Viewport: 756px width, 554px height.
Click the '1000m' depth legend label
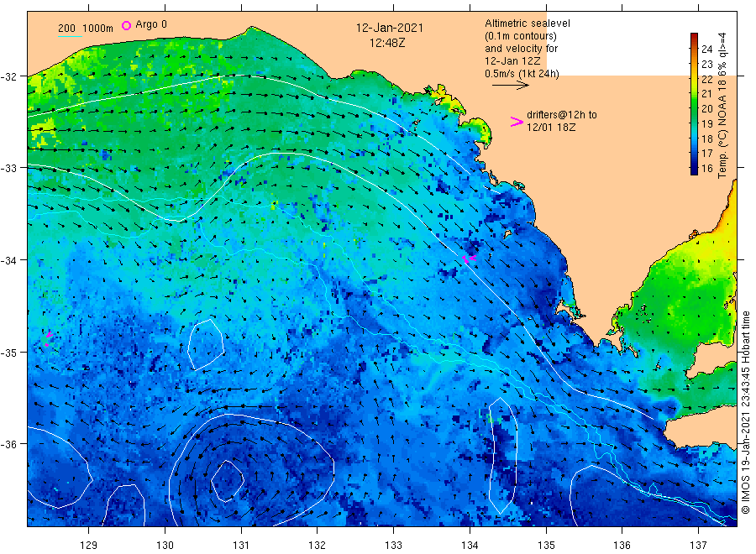97,28
